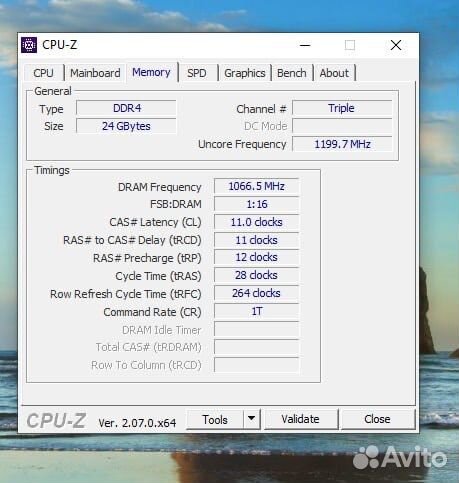Viewport: 459px width, 483px height.
Task: Minimize the CPU-Z window
Action: pyautogui.click(x=305, y=45)
